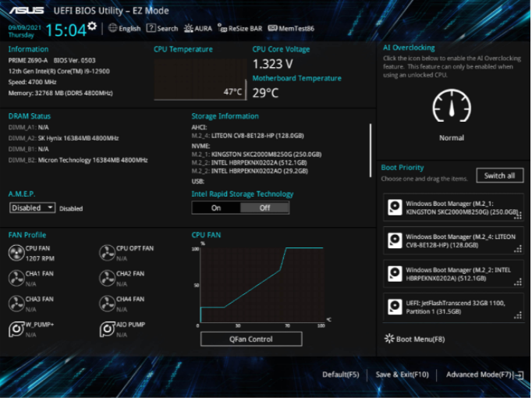Click the Speed: 4700 MHz line
Screen dimensions: 532x398
32,82
